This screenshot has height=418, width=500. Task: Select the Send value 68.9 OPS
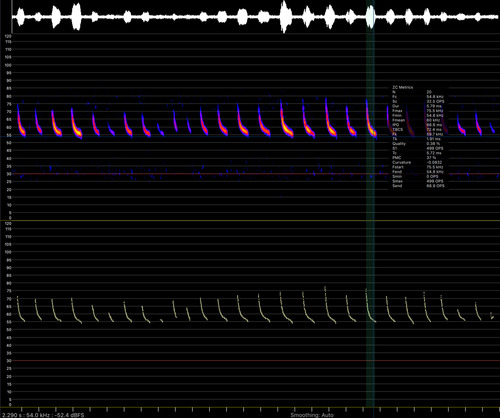point(436,186)
